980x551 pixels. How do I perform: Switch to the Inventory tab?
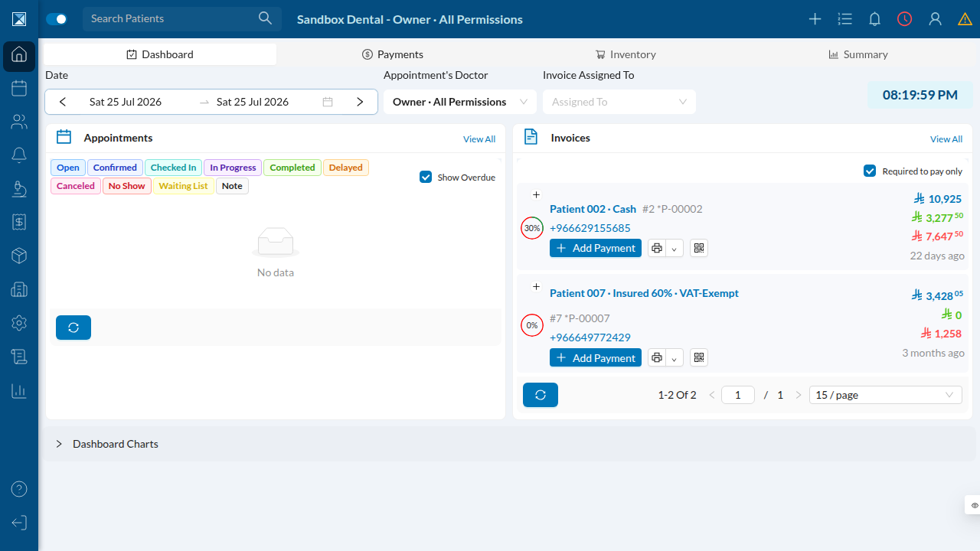coord(626,54)
